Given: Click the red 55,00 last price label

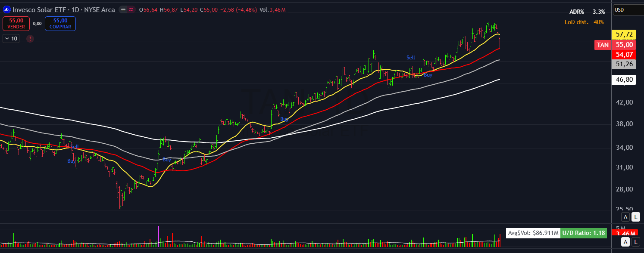Looking at the screenshot, I should pyautogui.click(x=624, y=45).
